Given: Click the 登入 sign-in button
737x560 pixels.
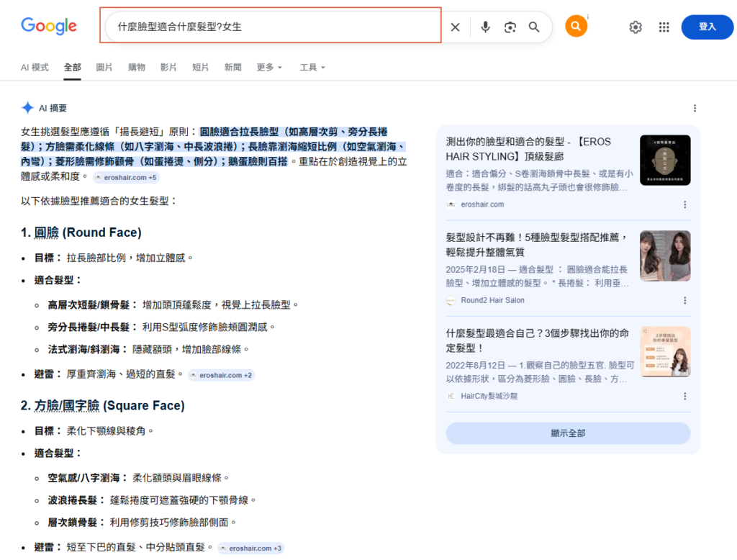Looking at the screenshot, I should pyautogui.click(x=707, y=27).
